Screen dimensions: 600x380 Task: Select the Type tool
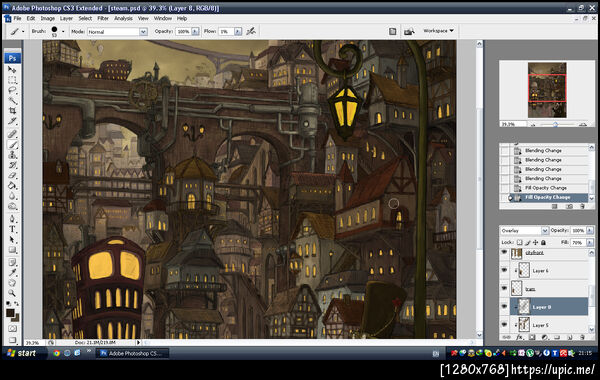click(x=12, y=230)
